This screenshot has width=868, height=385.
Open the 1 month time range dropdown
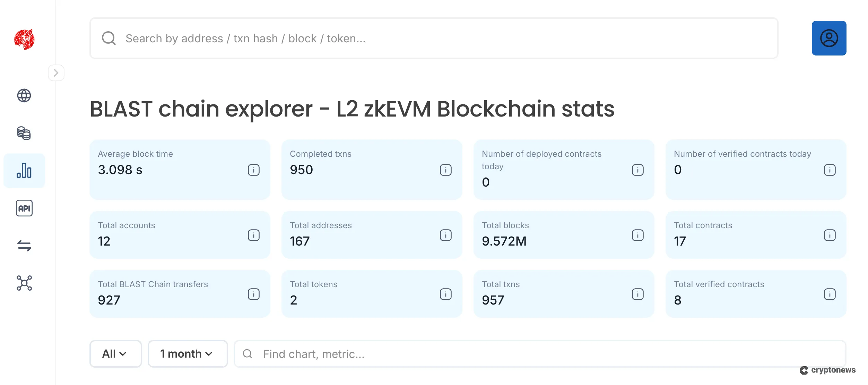(187, 353)
